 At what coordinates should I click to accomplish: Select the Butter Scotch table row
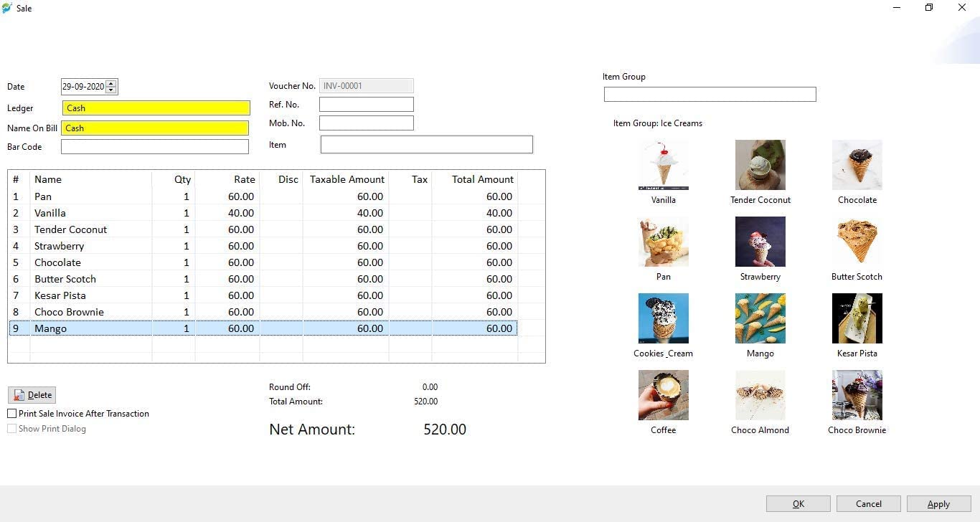click(263, 279)
